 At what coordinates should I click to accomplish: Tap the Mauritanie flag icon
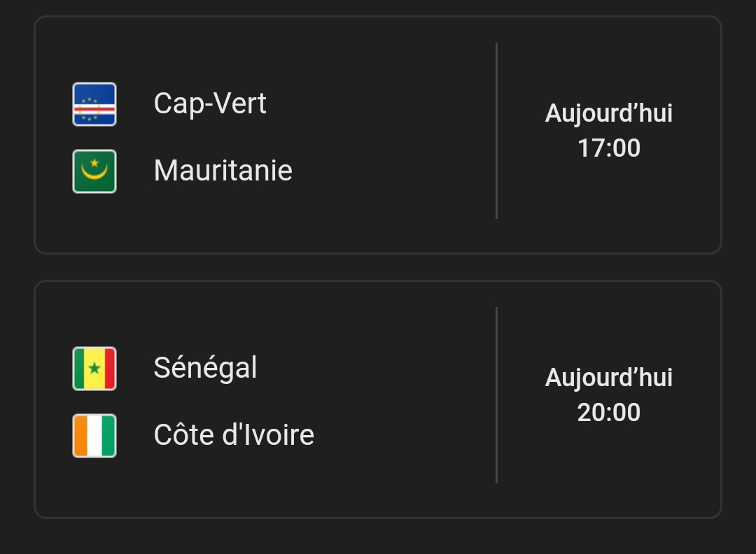pos(94,171)
